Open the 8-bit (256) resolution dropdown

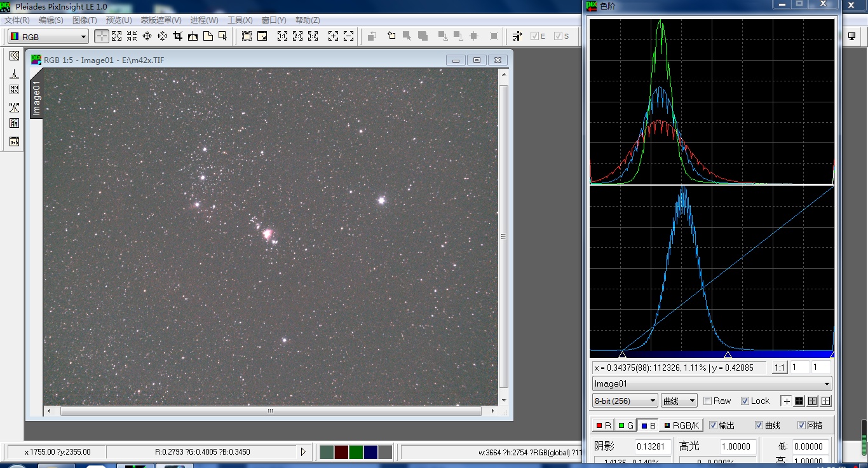pos(625,401)
